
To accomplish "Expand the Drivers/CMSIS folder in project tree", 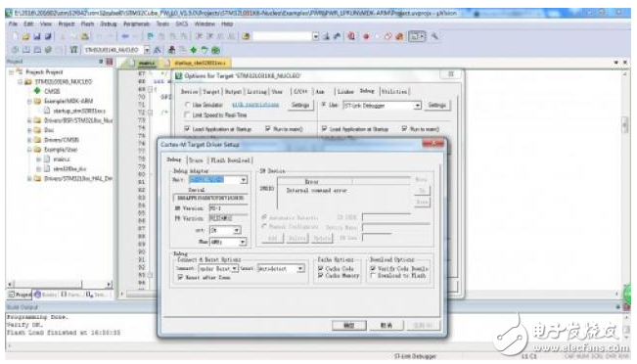I will pyautogui.click(x=29, y=140).
